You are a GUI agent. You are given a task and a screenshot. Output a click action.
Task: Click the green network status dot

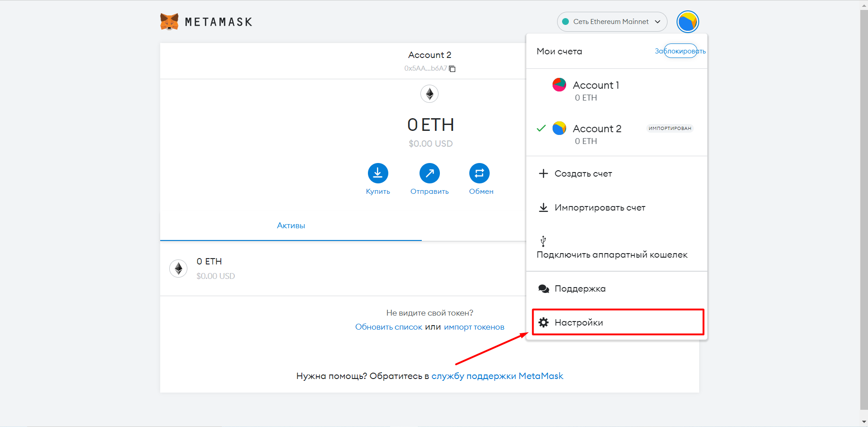pos(565,22)
